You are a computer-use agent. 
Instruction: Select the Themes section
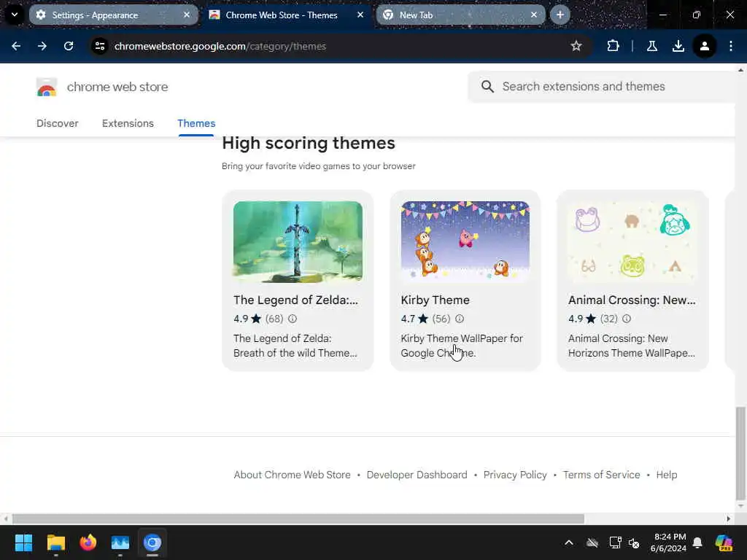tap(196, 123)
